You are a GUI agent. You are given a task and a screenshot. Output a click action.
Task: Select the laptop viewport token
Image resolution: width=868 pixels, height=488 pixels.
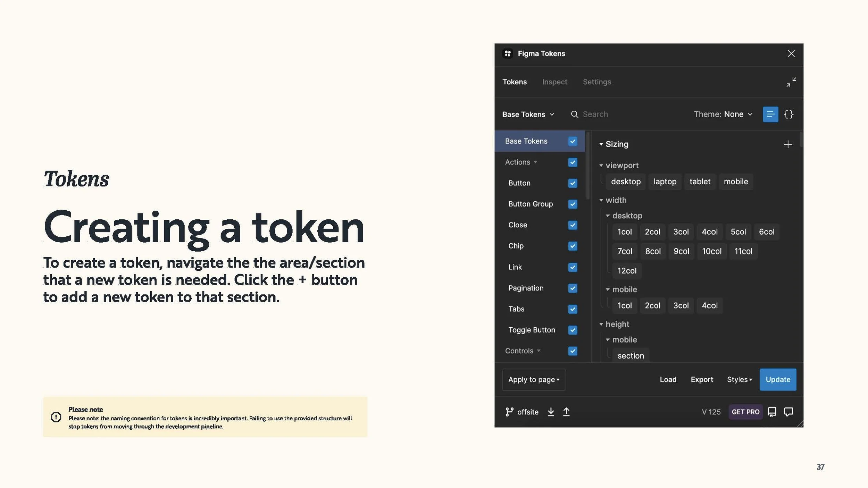point(665,182)
